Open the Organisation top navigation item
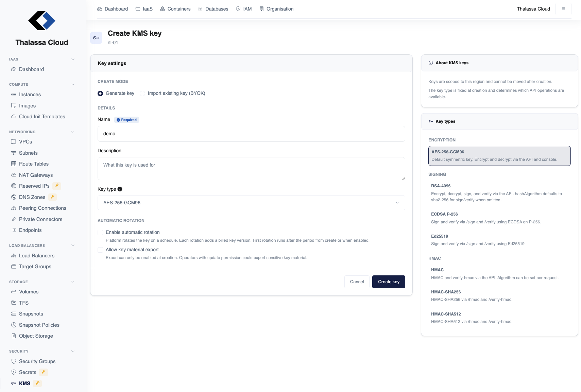The width and height of the screenshot is (581, 392). coord(276,9)
